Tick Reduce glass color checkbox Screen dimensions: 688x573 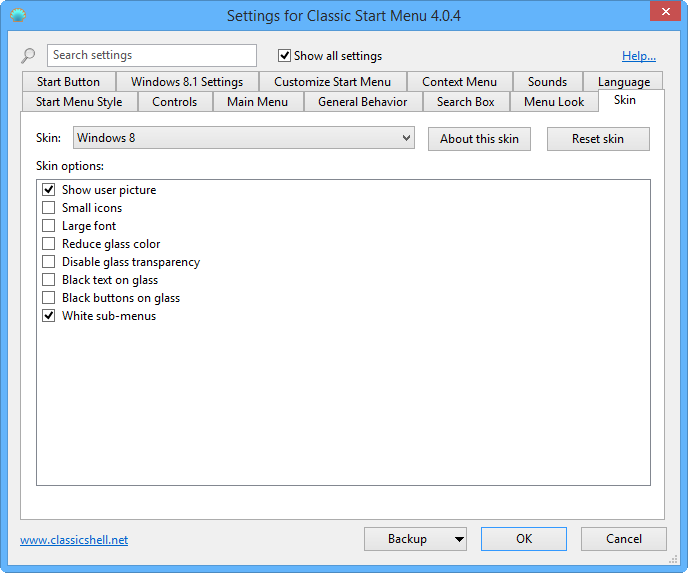point(48,244)
